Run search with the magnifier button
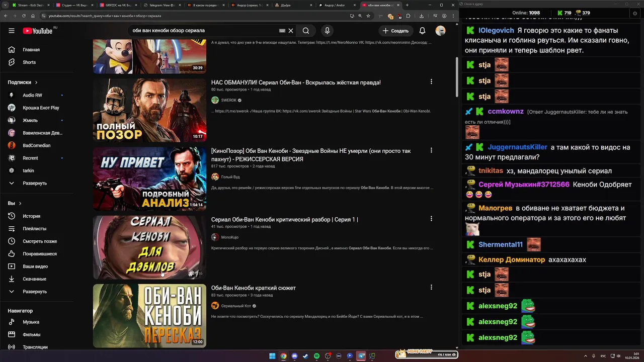Viewport: 644px width, 362px height. [306, 31]
